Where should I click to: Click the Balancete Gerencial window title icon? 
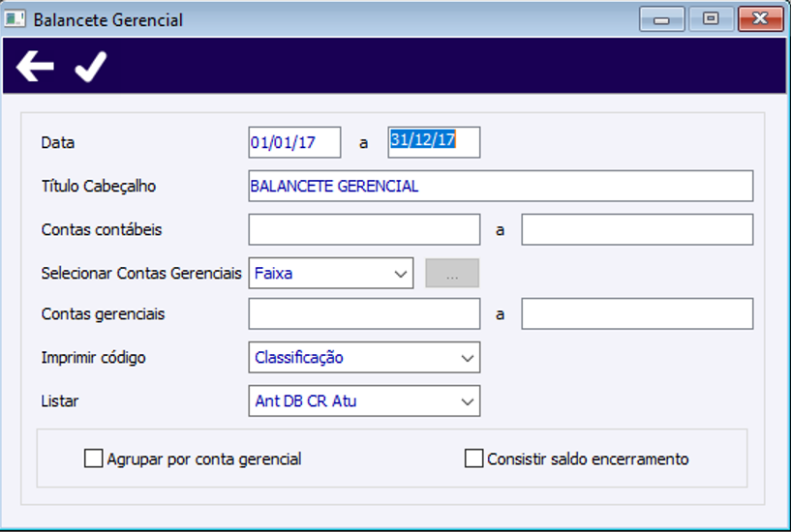(x=16, y=19)
